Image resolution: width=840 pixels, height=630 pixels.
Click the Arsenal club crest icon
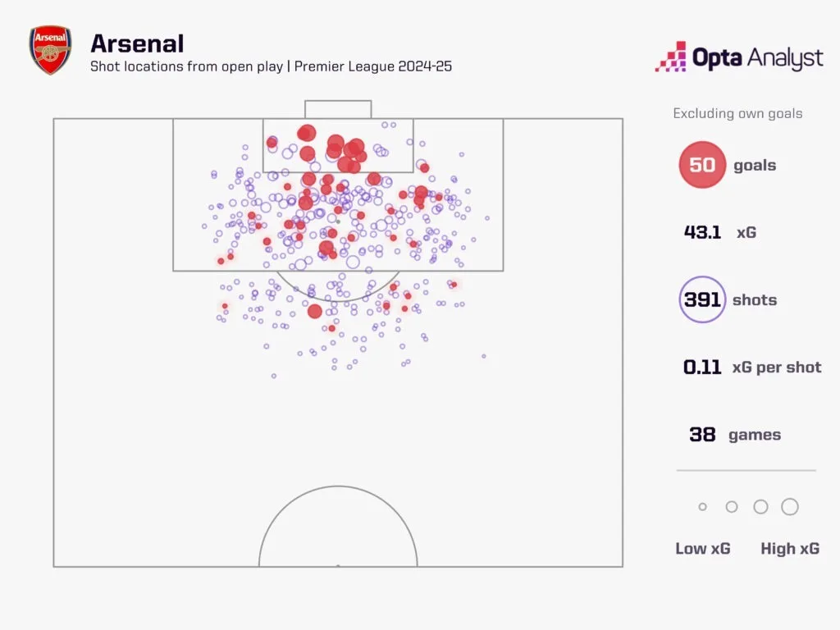(x=50, y=51)
